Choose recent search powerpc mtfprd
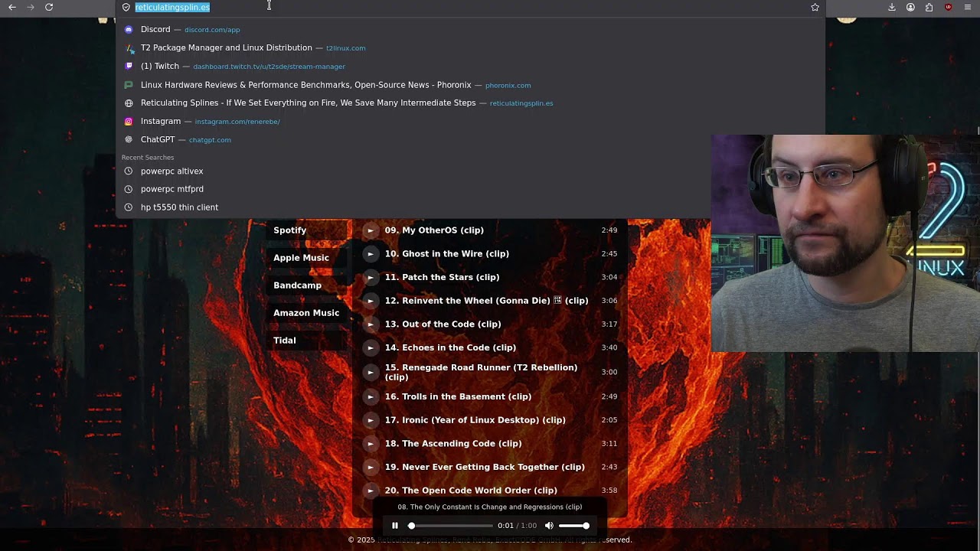The height and width of the screenshot is (551, 980). [470, 189]
